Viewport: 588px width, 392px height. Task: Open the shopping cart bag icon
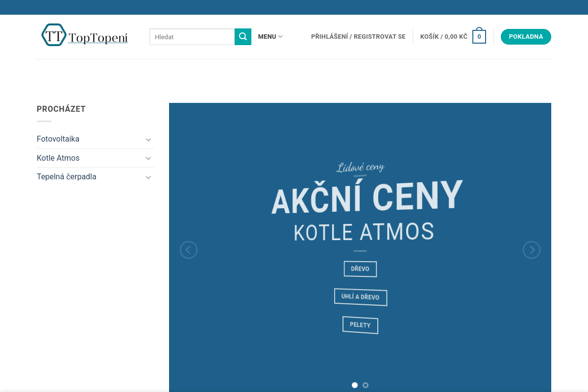pos(479,37)
